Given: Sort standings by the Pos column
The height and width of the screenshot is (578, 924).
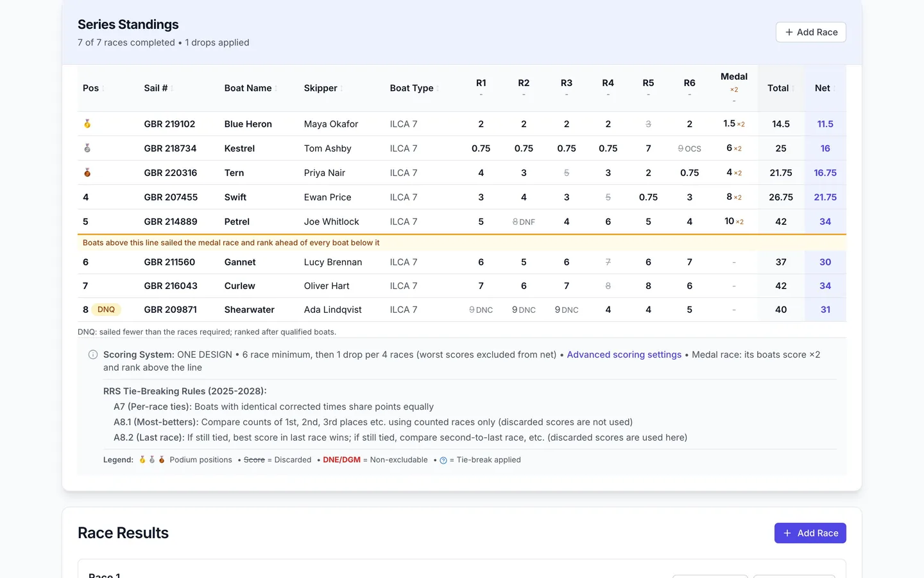Looking at the screenshot, I should [93, 88].
